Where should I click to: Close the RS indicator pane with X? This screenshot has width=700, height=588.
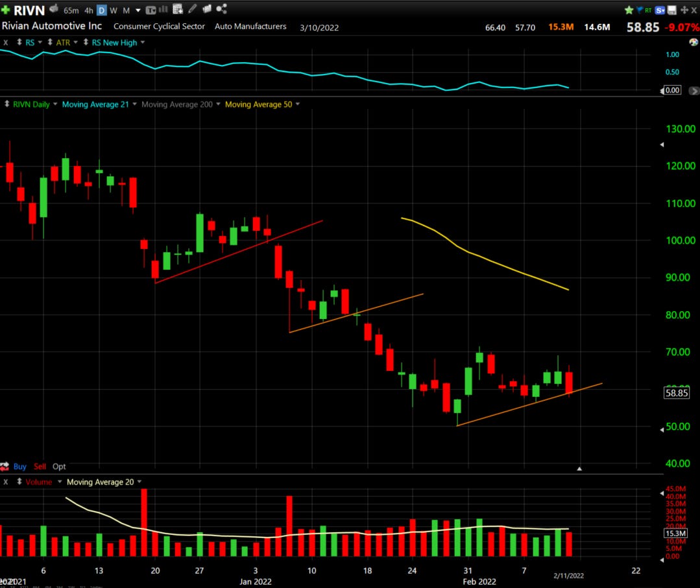point(6,43)
